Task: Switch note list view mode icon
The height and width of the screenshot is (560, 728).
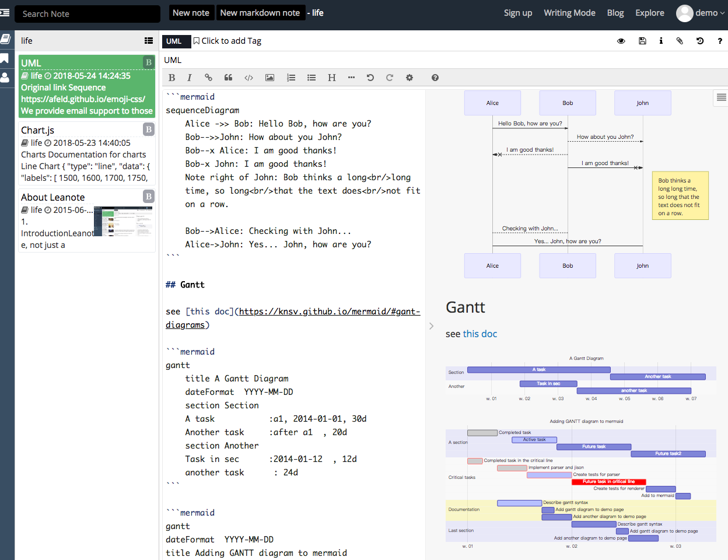Action: [x=149, y=41]
